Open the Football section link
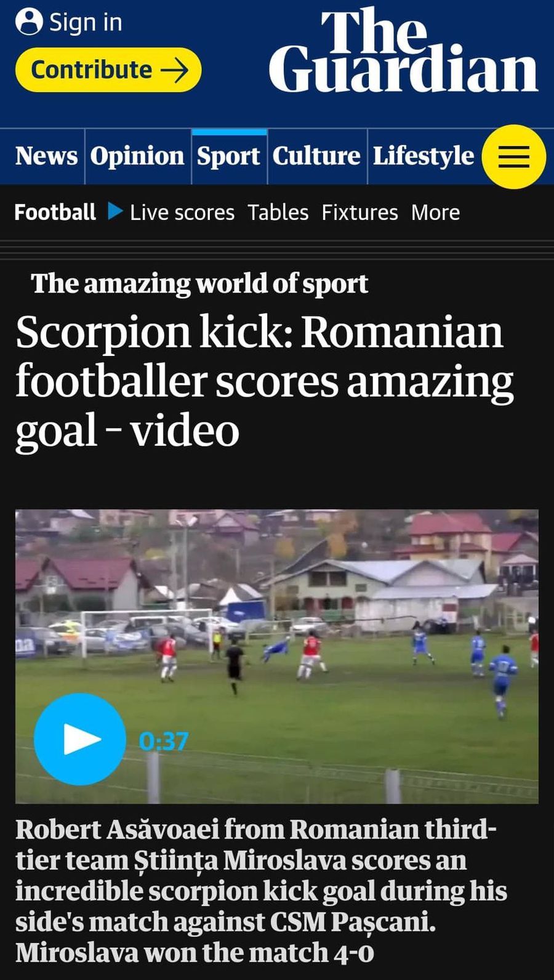Viewport: 554px width, 980px height. (55, 212)
